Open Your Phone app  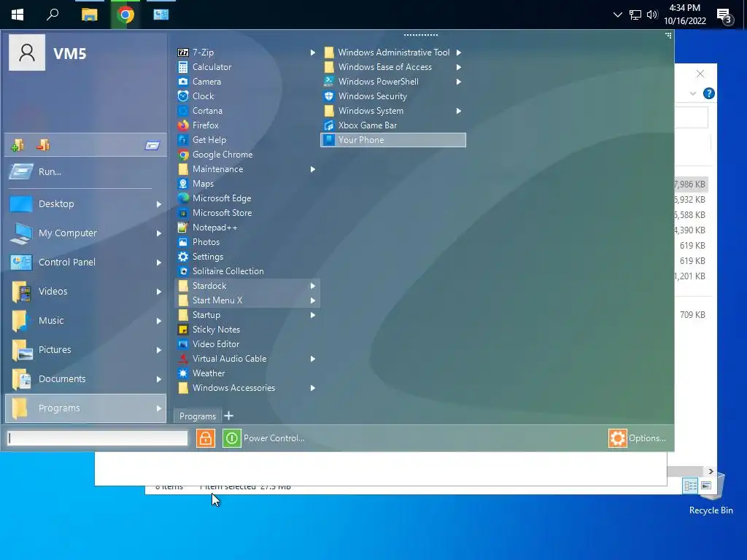pyautogui.click(x=393, y=140)
